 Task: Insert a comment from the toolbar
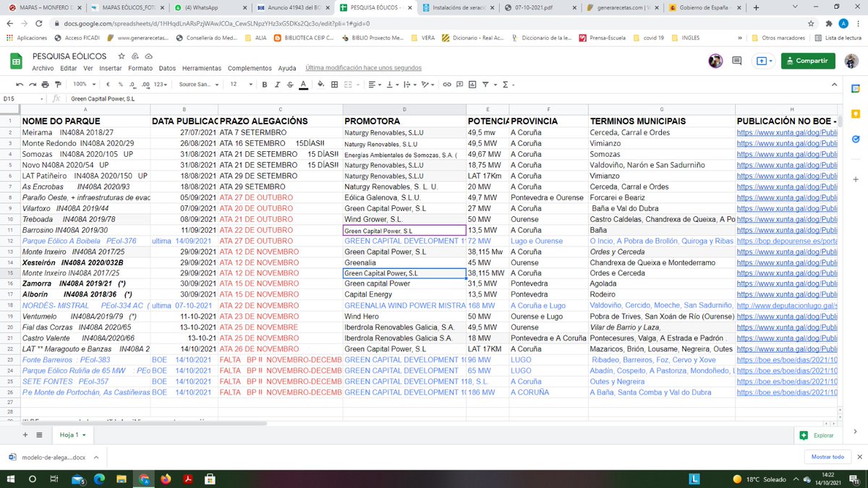(460, 85)
